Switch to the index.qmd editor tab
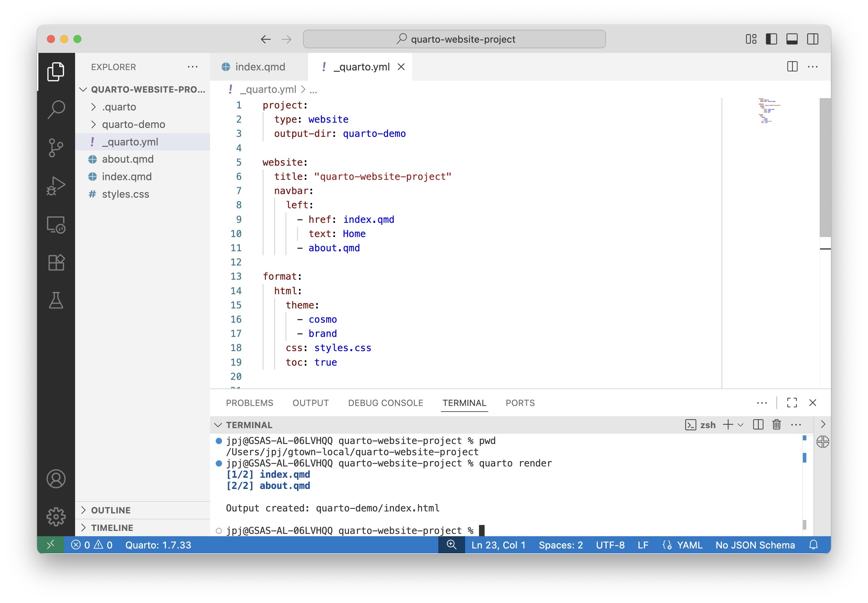868x603 pixels. click(260, 67)
